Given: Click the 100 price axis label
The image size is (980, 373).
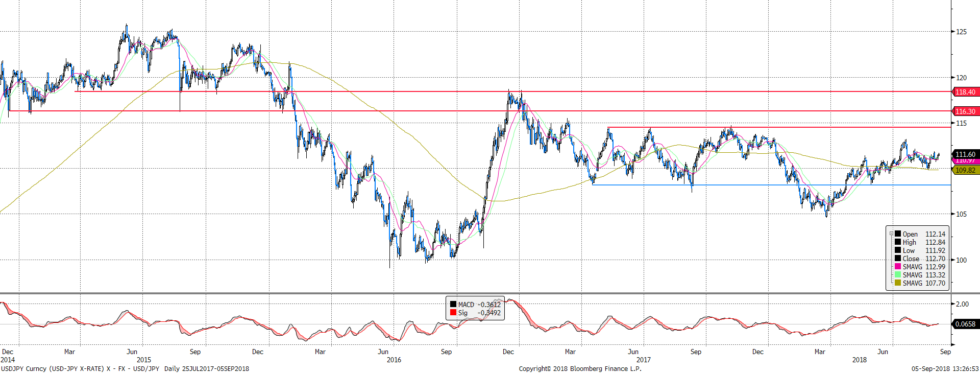Looking at the screenshot, I should point(961,260).
